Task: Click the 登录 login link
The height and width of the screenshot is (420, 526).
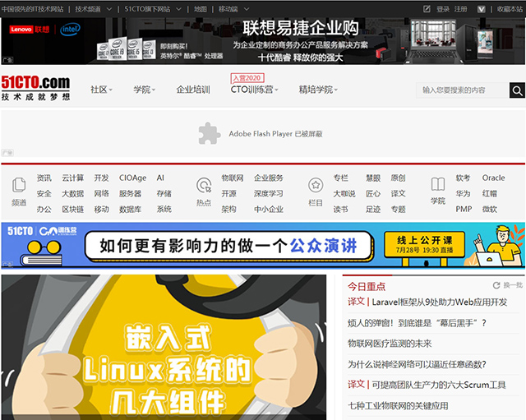Action: (x=443, y=9)
